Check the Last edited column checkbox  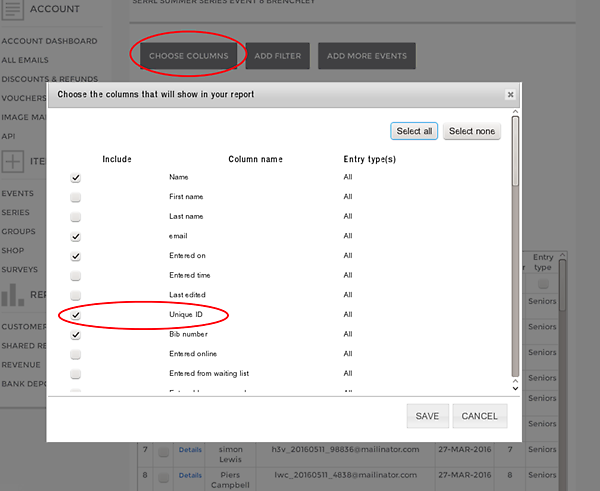(x=76, y=295)
